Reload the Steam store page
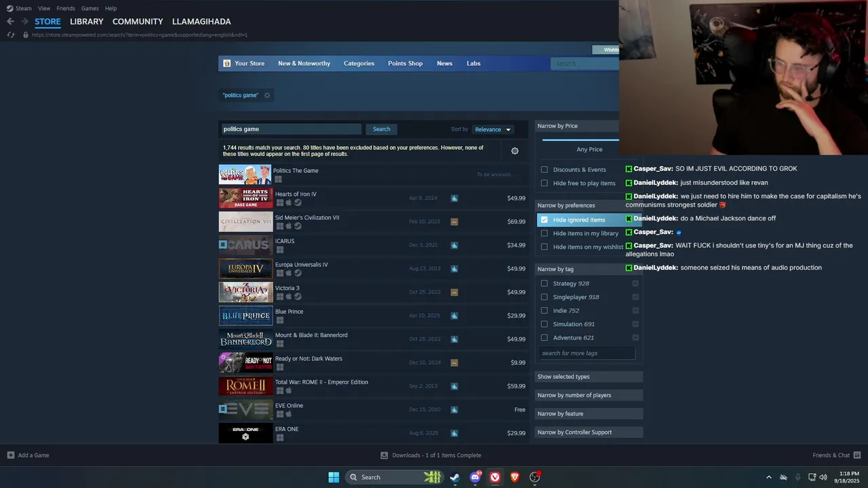868x488 pixels. click(10, 35)
